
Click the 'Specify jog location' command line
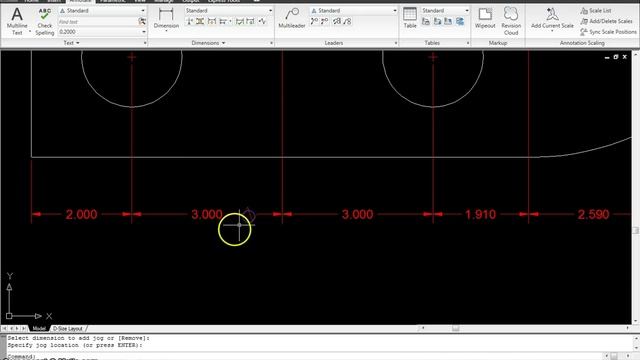click(x=75, y=345)
